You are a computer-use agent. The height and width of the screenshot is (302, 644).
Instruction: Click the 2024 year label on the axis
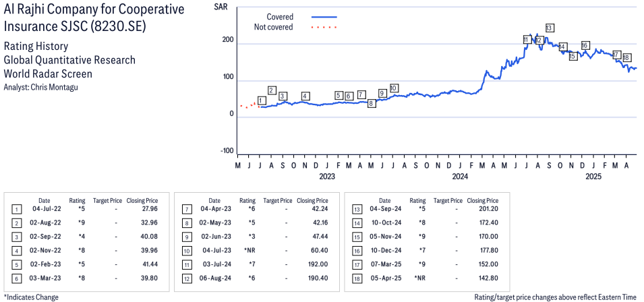pos(461,177)
